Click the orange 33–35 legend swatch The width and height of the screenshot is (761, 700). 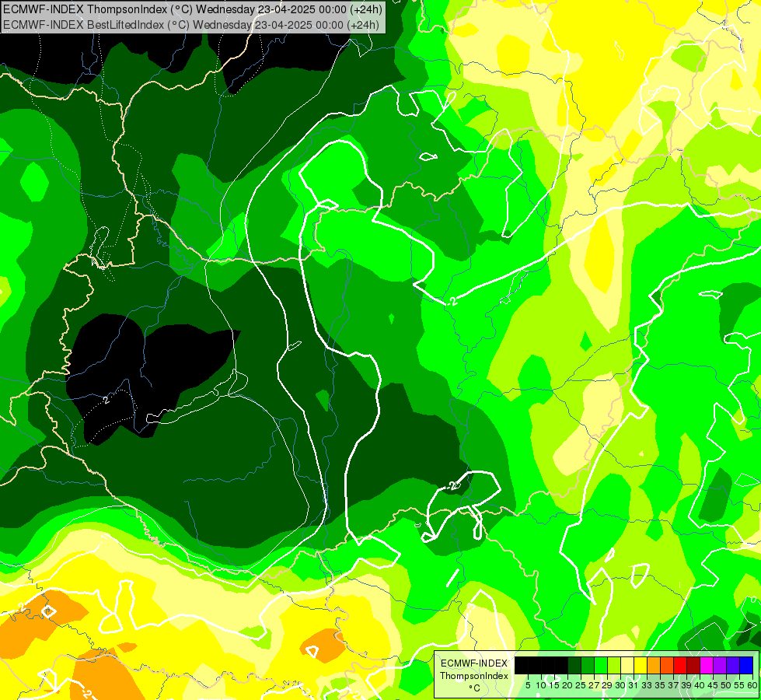[x=654, y=665]
